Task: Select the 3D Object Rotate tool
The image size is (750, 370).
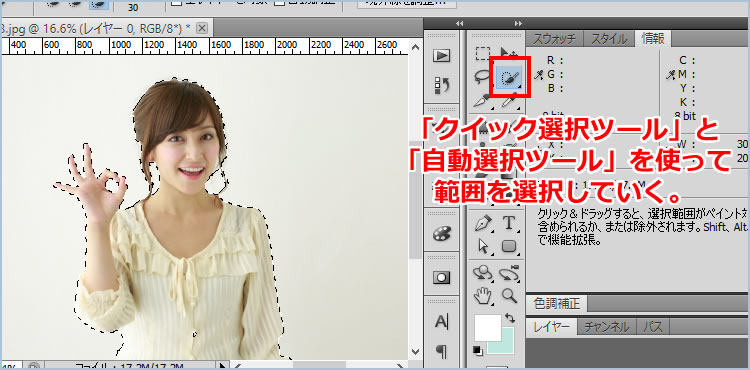Action: pos(483,273)
